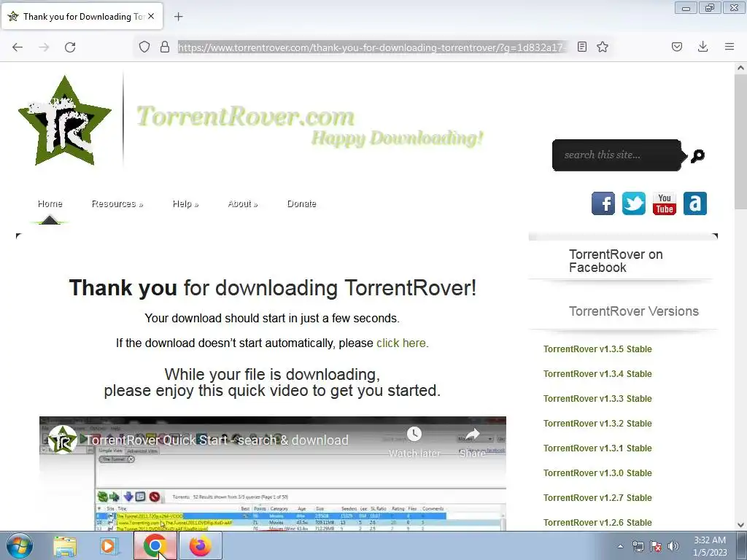
Task: Open TorrentRover v1.3.4 Stable link
Action: (597, 374)
